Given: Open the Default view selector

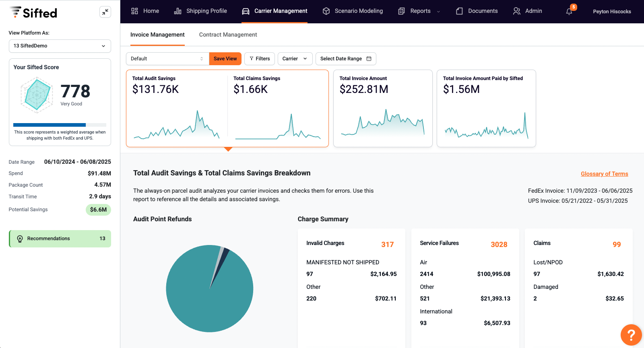Looking at the screenshot, I should [x=167, y=59].
